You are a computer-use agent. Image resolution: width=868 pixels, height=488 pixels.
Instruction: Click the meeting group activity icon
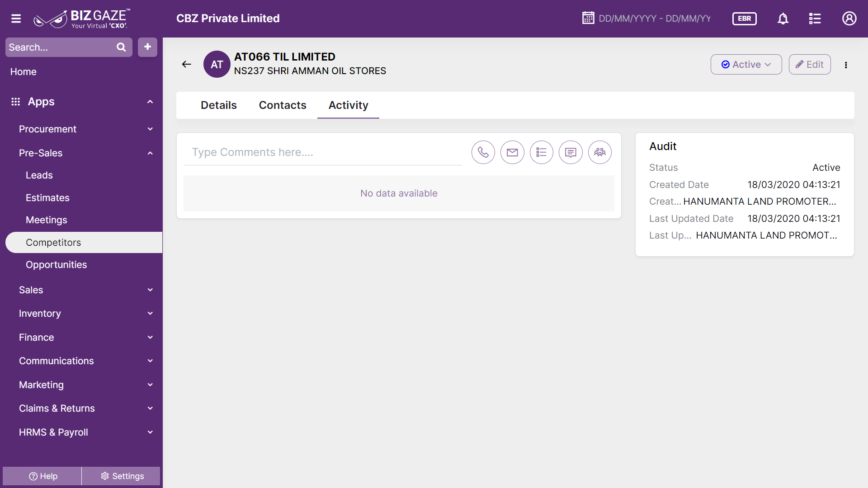point(600,152)
